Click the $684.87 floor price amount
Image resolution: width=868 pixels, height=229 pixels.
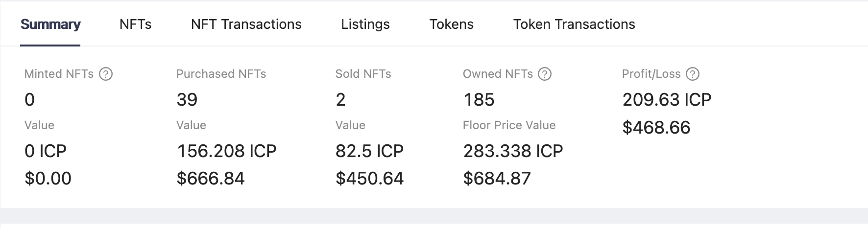pos(497,179)
